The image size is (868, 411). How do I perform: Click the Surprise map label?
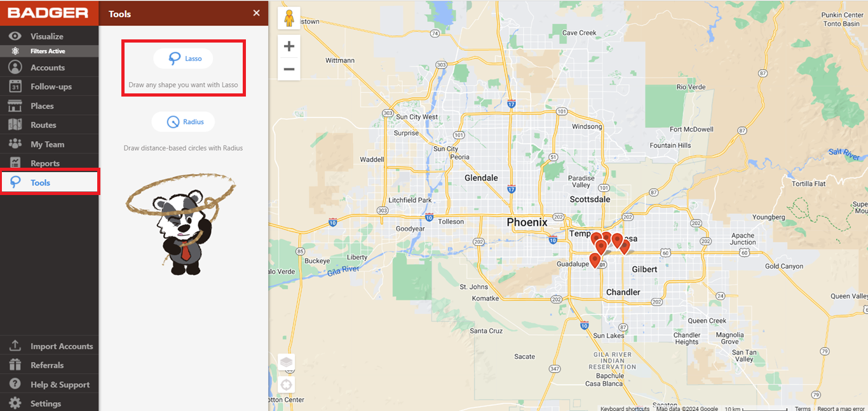[406, 133]
